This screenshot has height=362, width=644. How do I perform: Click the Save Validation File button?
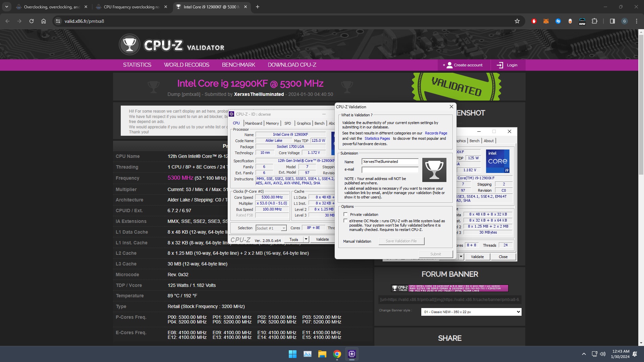pyautogui.click(x=401, y=241)
